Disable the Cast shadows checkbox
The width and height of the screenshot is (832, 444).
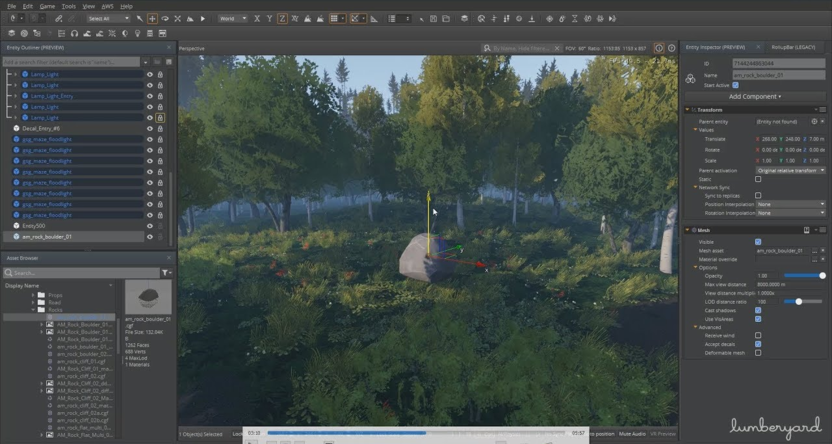click(x=758, y=308)
